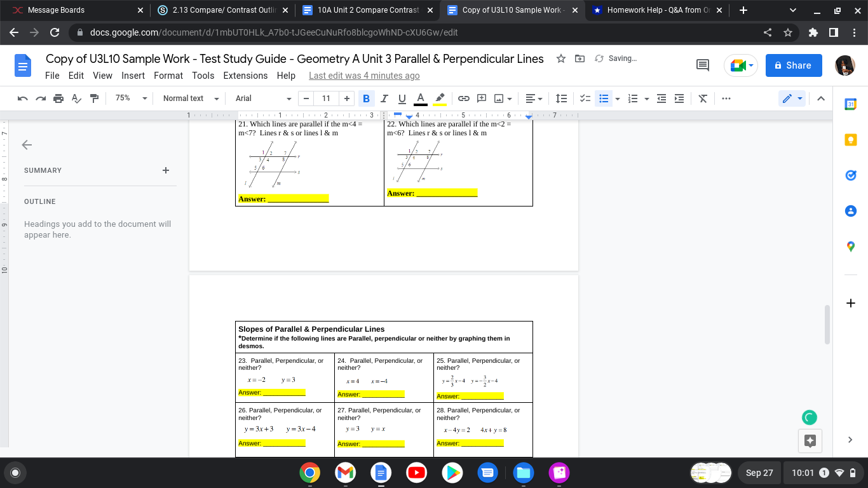Toggle italic formatting

click(384, 98)
